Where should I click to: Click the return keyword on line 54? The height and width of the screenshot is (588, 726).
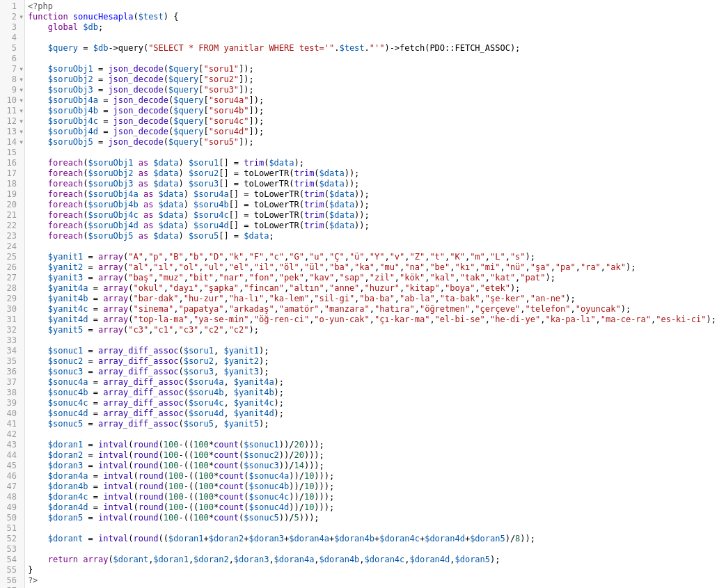[x=63, y=559]
